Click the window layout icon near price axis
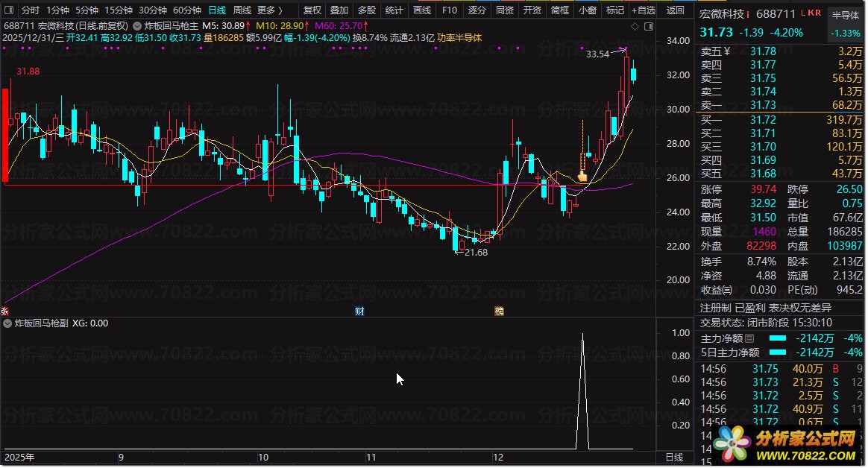The image size is (868, 468). pyautogui.click(x=649, y=26)
